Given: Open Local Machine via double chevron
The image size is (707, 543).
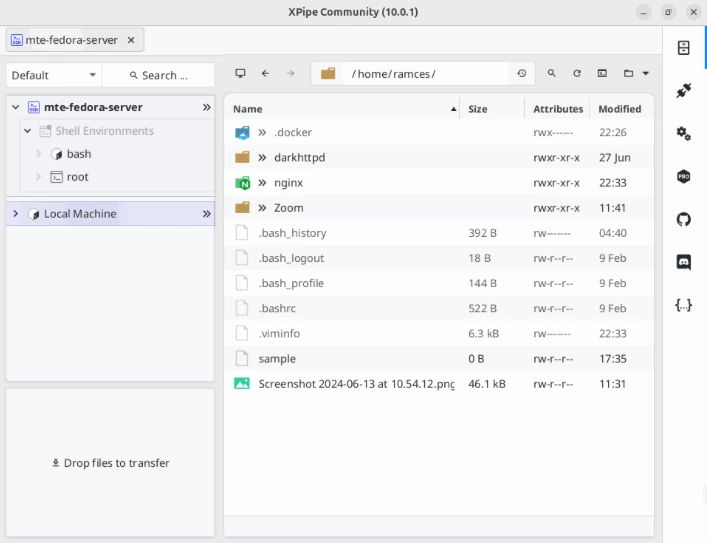Looking at the screenshot, I should (207, 213).
